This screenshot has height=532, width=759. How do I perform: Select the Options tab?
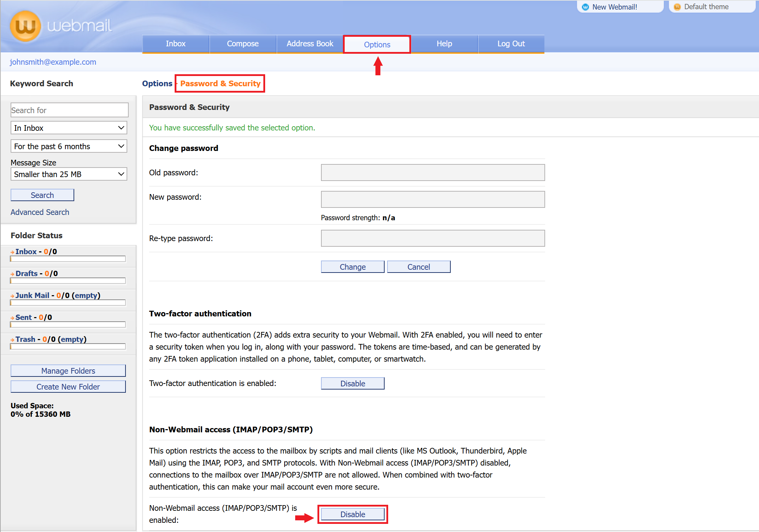(377, 45)
